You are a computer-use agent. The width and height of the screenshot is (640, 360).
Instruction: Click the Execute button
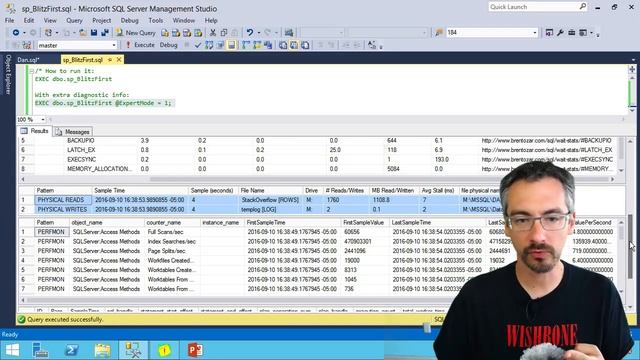coord(140,45)
